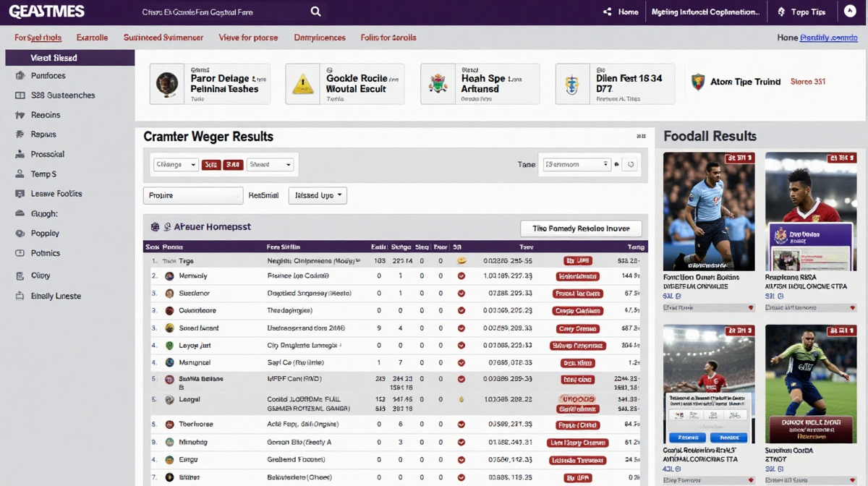Screen dimensions: 868x486
Task: Click the shield icon beside Atom Tipe Truind
Action: (x=697, y=82)
